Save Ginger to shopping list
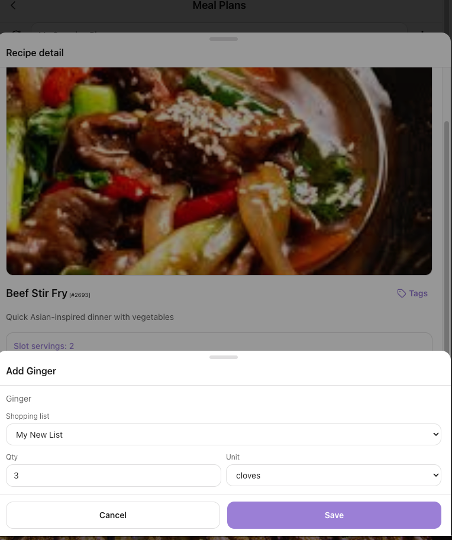Viewport: 452px width, 540px height. (334, 515)
